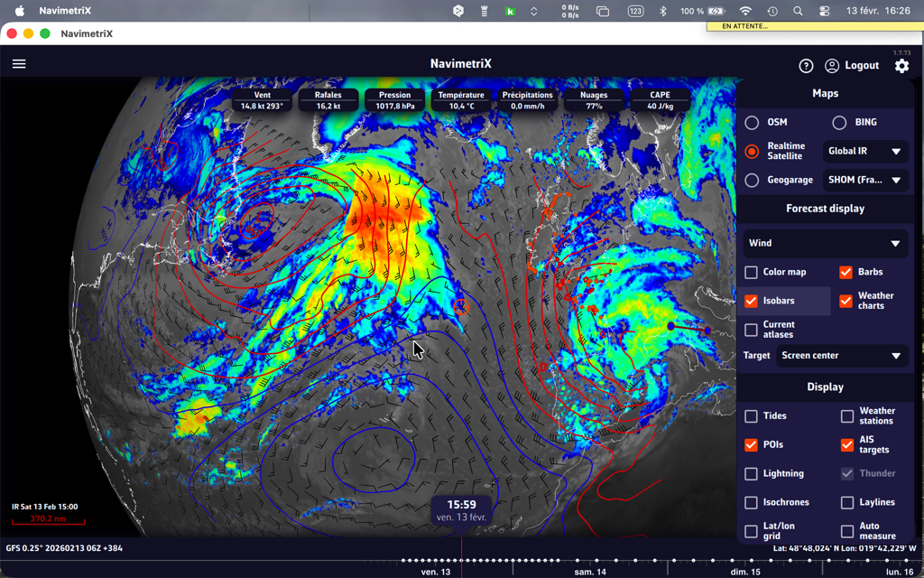Click the Logout button
The height and width of the screenshot is (578, 924).
coord(862,66)
